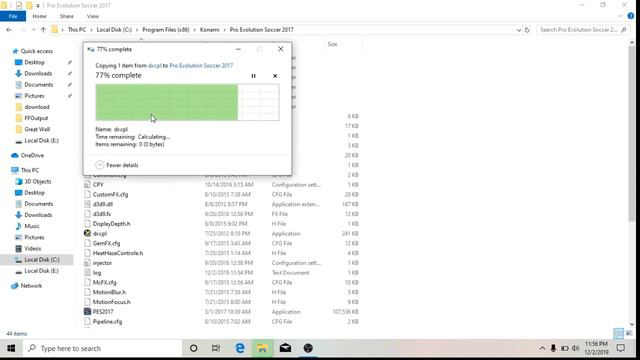Select the d3d9.dll file
The height and width of the screenshot is (360, 640).
[x=102, y=204]
